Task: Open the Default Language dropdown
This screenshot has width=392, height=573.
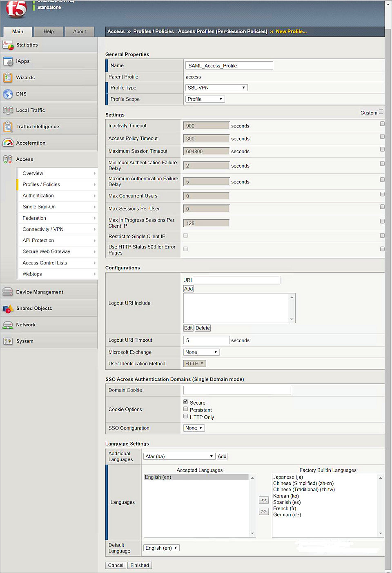Action: coord(161,548)
